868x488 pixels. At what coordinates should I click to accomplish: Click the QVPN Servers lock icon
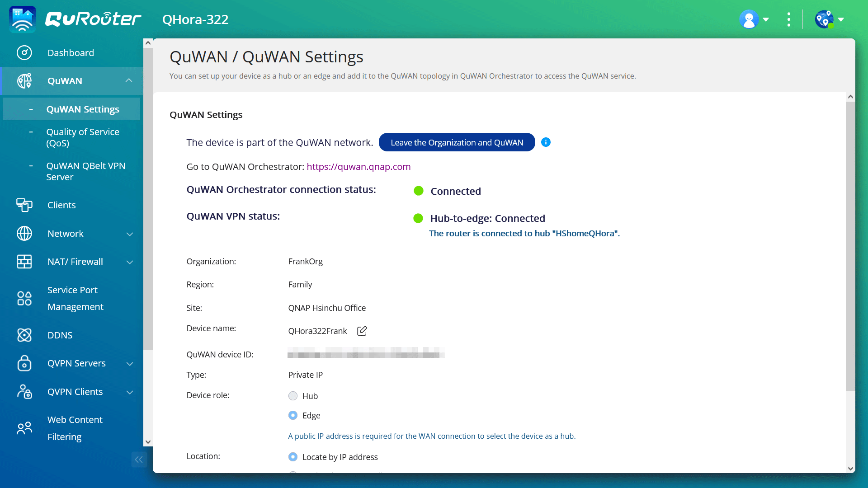tap(24, 363)
